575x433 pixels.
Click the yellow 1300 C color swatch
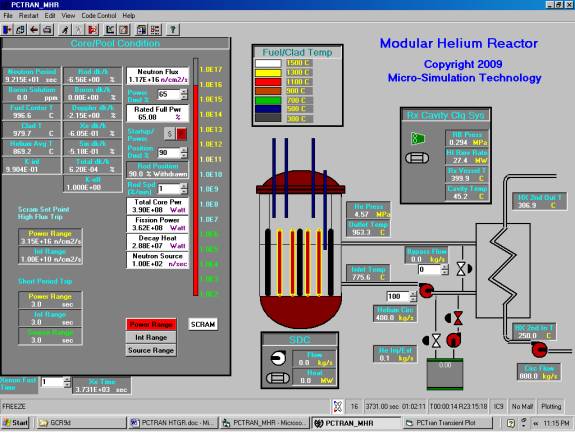[x=268, y=73]
